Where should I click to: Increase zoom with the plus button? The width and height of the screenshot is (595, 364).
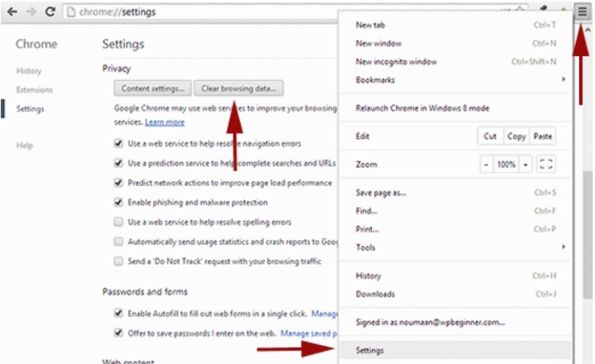pos(526,165)
